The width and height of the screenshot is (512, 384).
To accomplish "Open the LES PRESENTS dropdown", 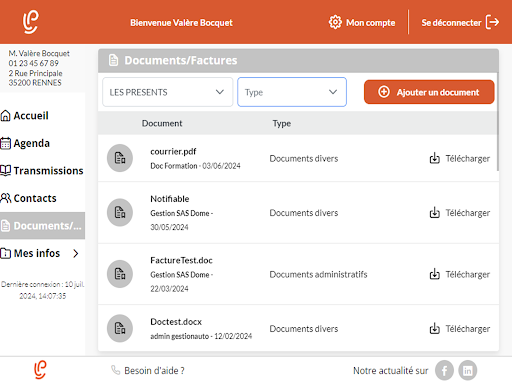I will (x=167, y=92).
